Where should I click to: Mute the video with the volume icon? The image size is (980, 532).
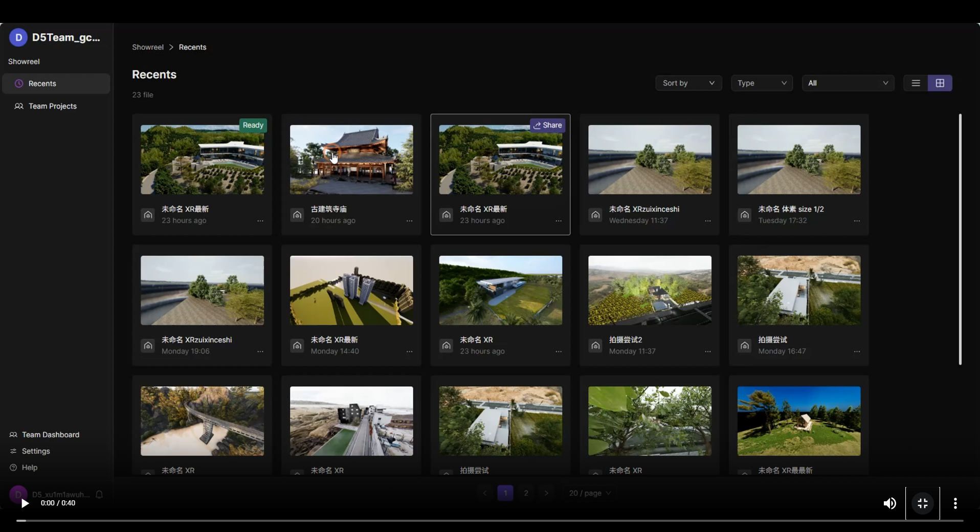pos(890,503)
